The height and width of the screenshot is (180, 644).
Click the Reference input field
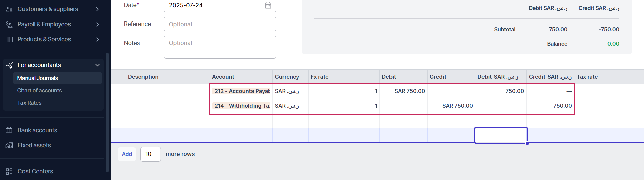[x=220, y=24]
